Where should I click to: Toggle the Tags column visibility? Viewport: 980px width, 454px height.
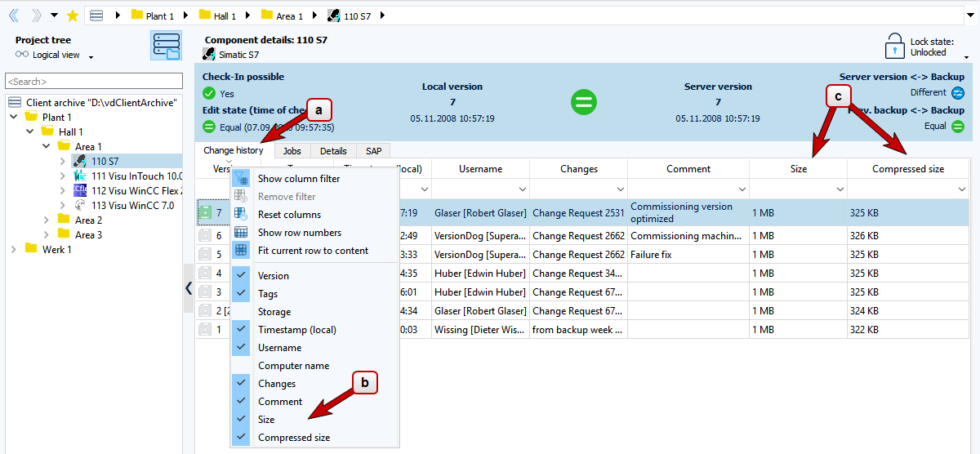point(267,294)
